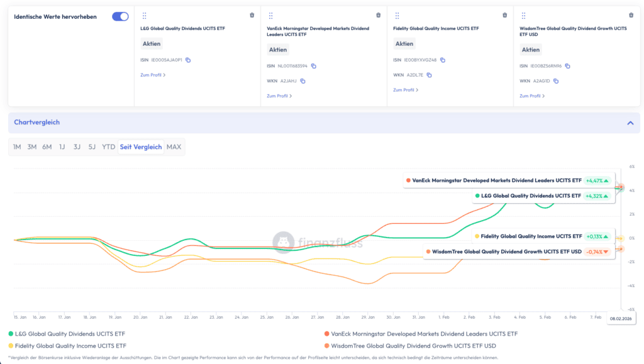Copy VanEck WKN A2JAHJ
Screen dimensions: 644x364
[x=303, y=81]
